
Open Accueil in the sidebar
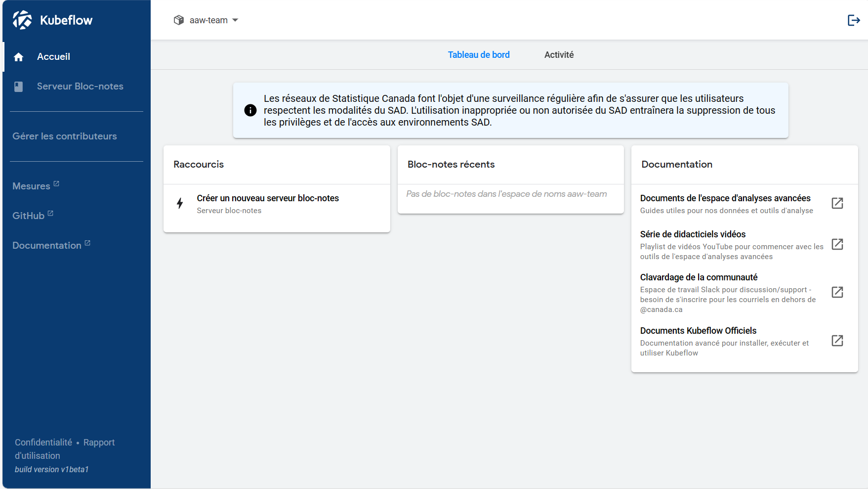point(77,57)
